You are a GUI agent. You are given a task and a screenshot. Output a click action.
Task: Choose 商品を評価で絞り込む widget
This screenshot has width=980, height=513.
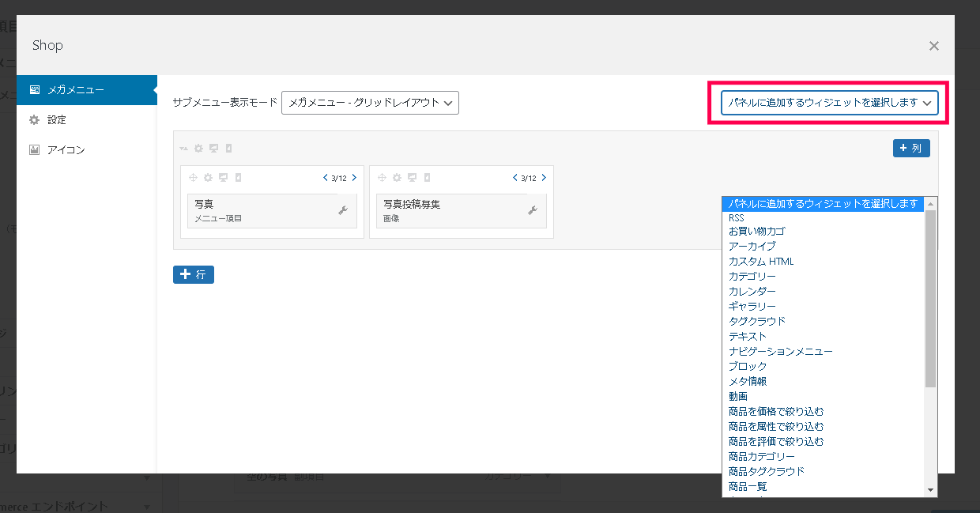pyautogui.click(x=823, y=442)
